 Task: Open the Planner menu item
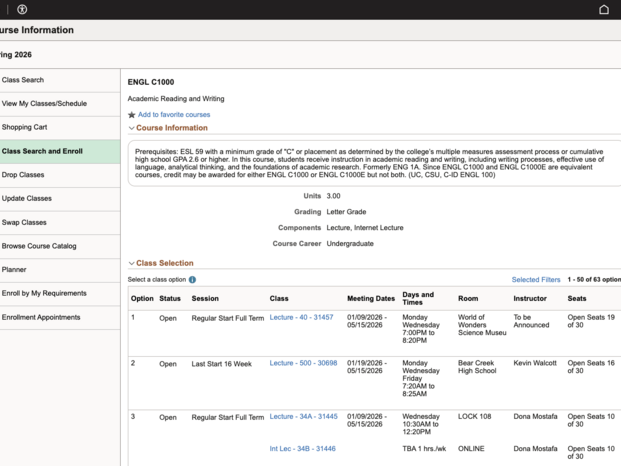[60, 270]
